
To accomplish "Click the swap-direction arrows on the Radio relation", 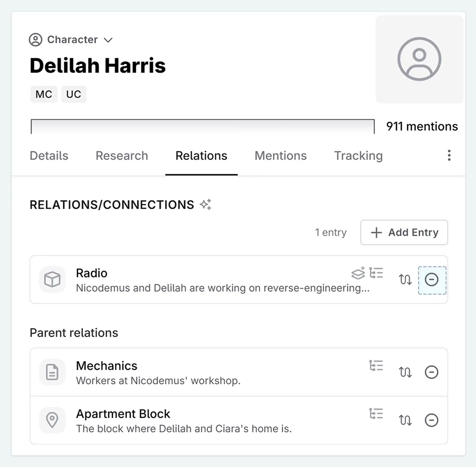I will tap(405, 280).
